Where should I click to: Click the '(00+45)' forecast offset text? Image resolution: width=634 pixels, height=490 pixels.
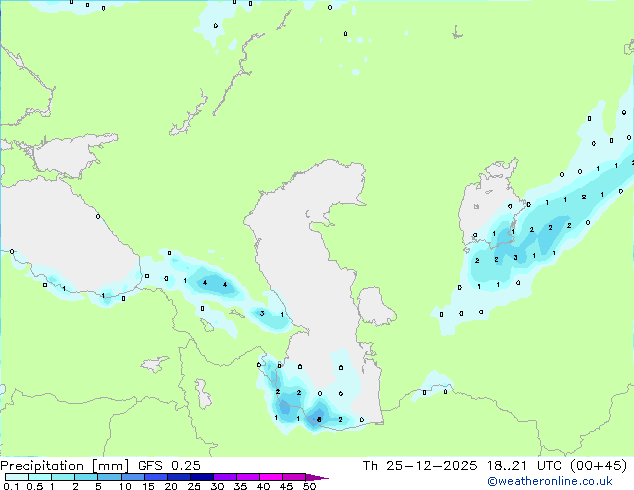[x=598, y=466]
